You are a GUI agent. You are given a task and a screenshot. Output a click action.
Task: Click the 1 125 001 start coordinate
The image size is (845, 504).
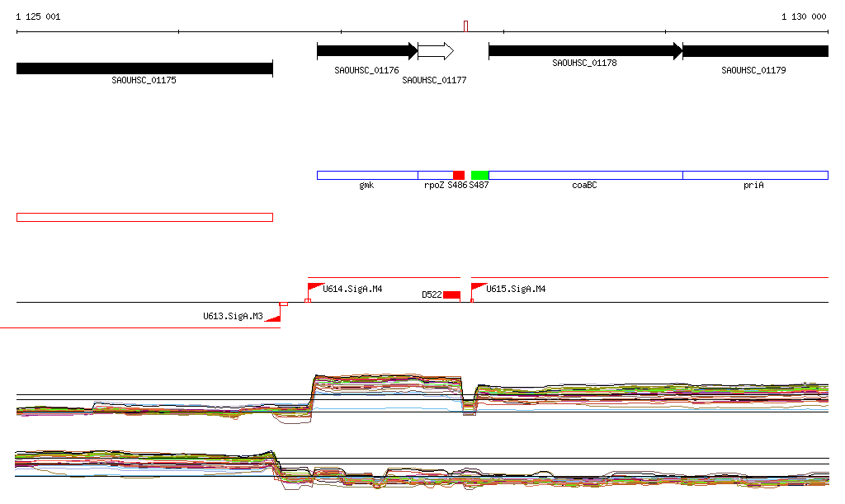pos(38,16)
